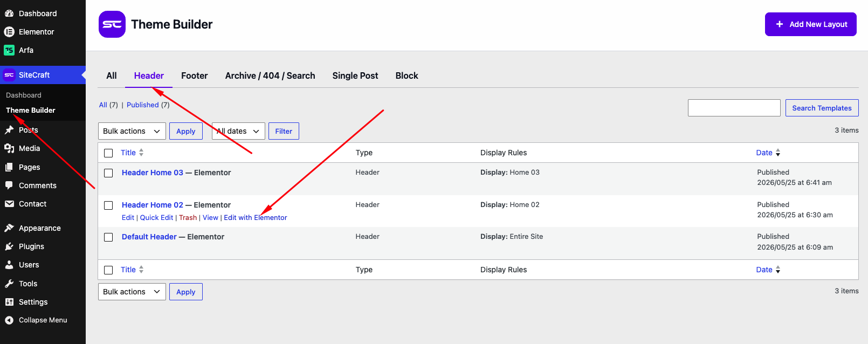Click the sort arrows beside bottom Date header

778,270
